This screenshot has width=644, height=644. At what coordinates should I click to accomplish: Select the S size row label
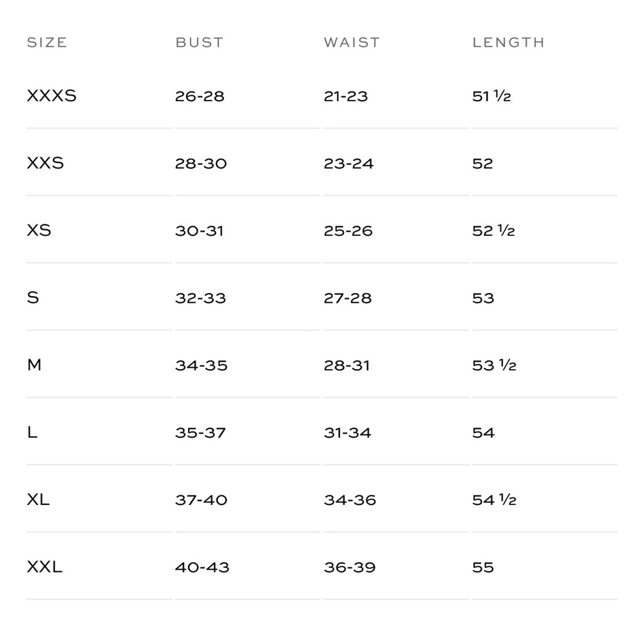33,298
